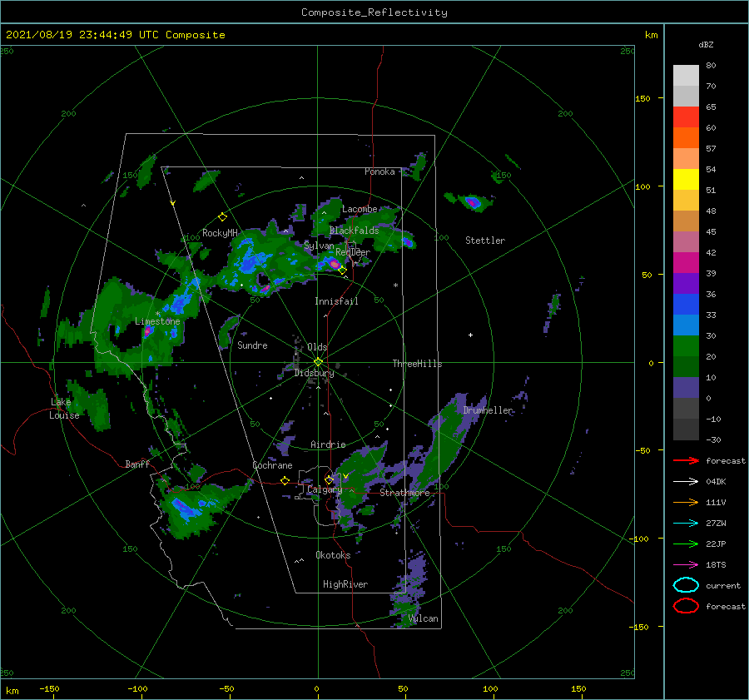Click the Blackfalds label
The height and width of the screenshot is (700, 749).
(354, 231)
